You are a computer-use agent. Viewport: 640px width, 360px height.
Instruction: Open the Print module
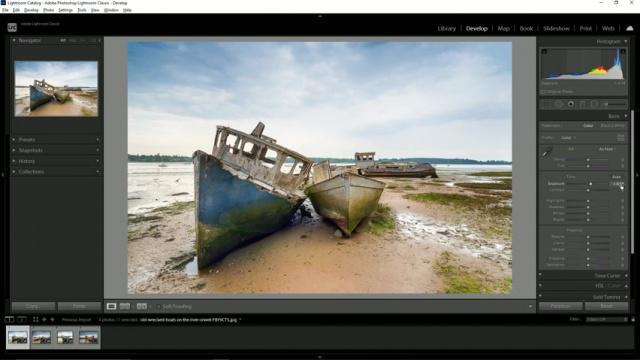586,29
